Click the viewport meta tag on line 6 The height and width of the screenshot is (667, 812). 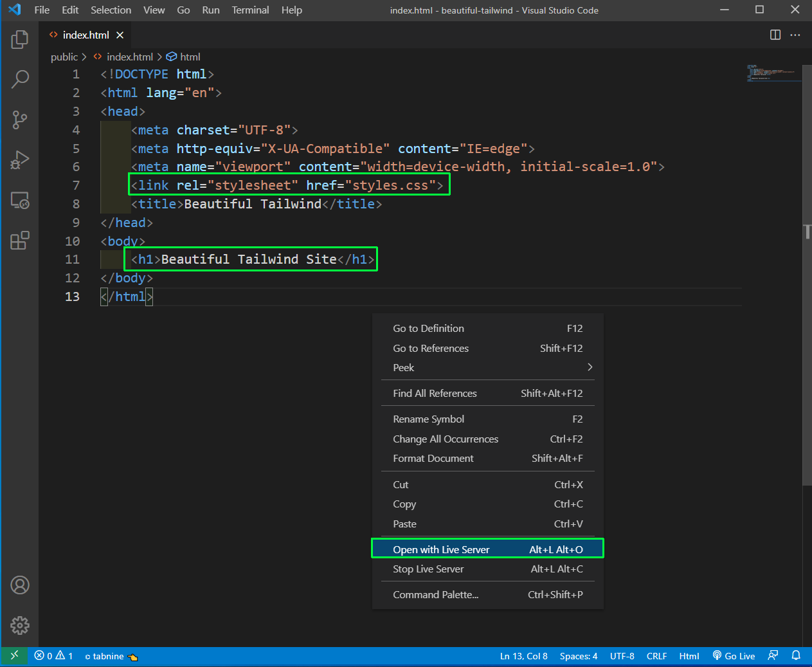coord(398,167)
